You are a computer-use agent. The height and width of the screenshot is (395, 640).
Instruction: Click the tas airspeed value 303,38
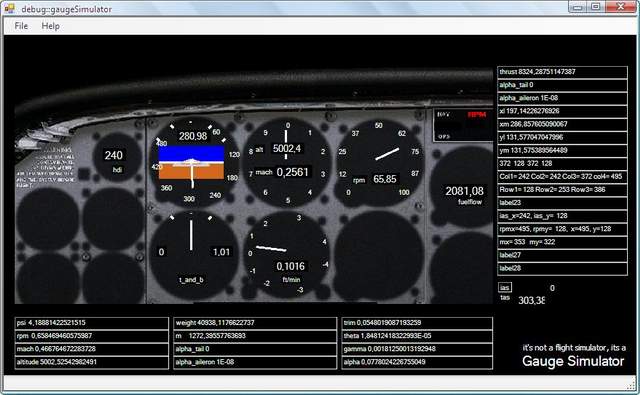pyautogui.click(x=531, y=301)
